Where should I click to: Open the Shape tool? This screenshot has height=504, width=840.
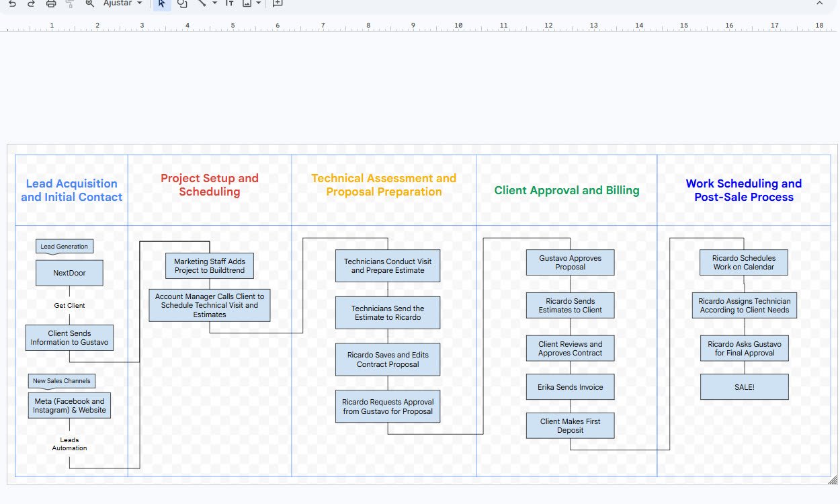(182, 3)
